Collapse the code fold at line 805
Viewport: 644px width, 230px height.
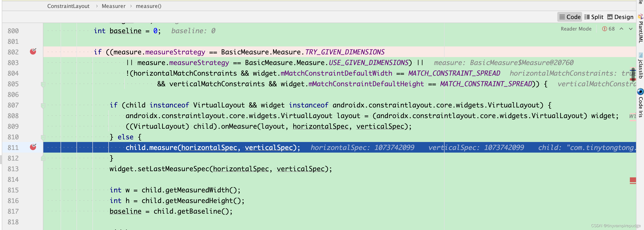43,84
